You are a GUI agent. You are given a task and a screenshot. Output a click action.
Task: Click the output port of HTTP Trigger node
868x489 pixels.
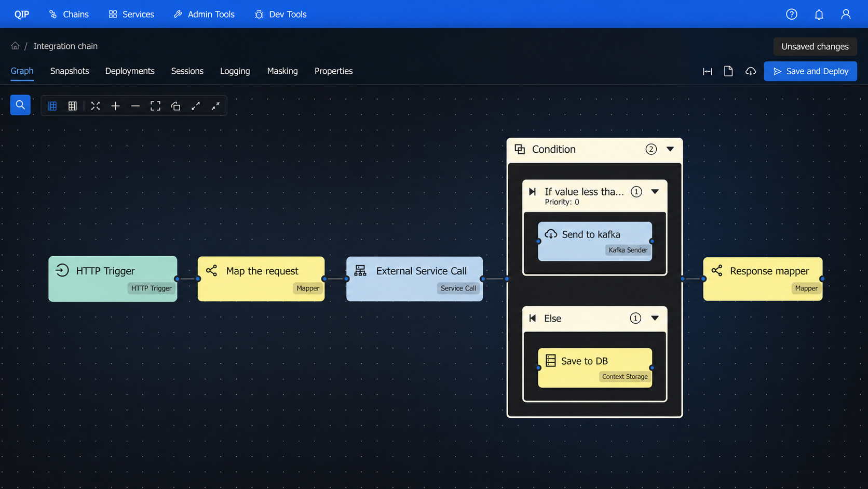click(x=177, y=279)
